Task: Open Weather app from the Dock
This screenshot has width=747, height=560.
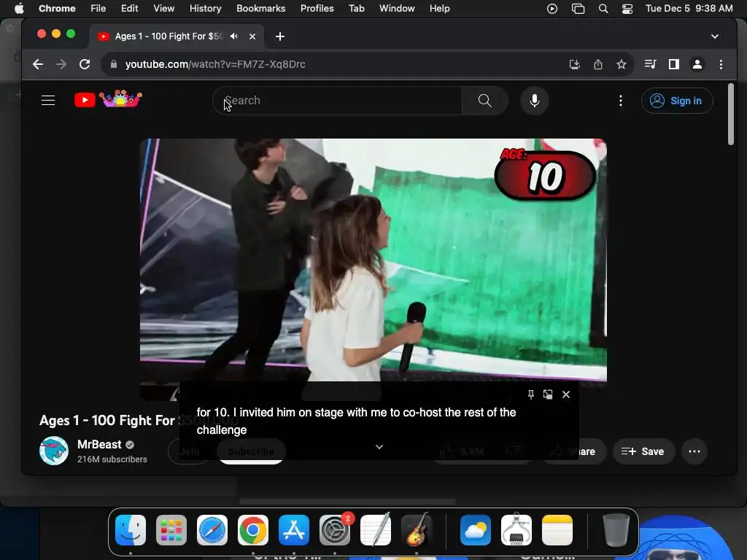Action: [x=476, y=530]
